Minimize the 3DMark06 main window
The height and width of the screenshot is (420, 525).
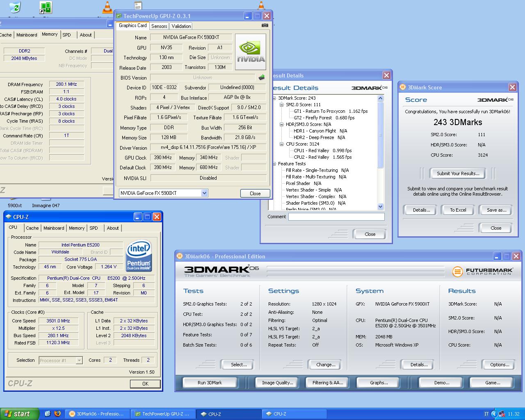[497, 256]
